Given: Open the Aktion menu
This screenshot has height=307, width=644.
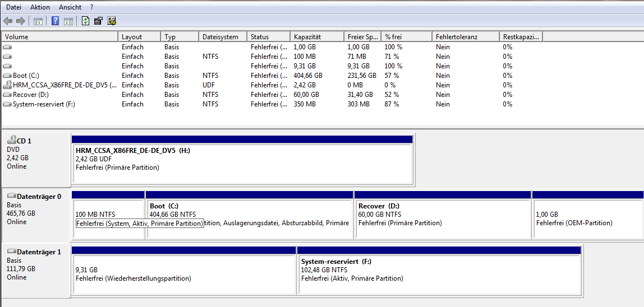Looking at the screenshot, I should (40, 7).
